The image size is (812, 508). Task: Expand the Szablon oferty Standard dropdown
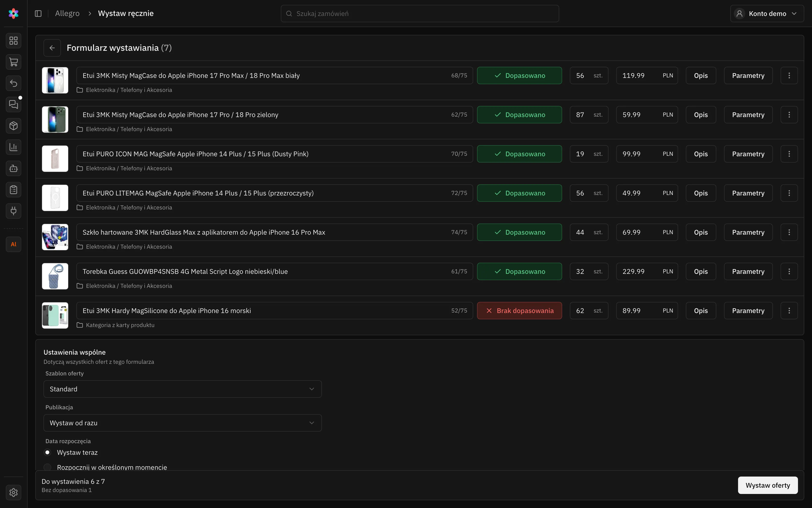(x=182, y=389)
